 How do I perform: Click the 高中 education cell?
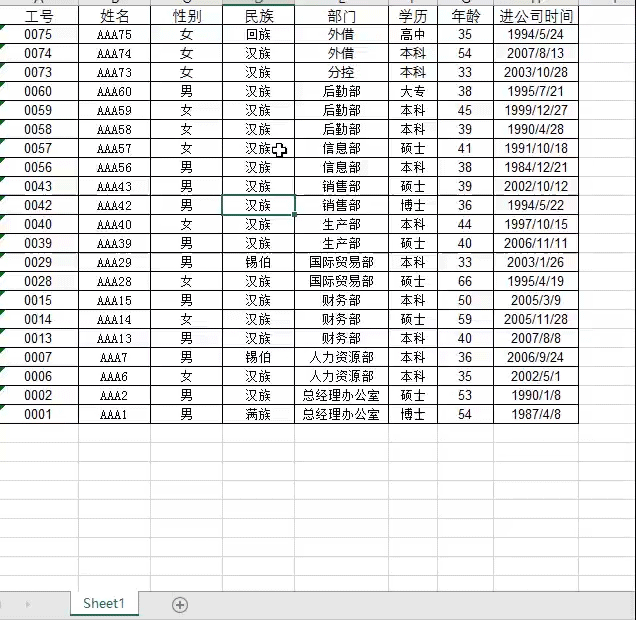pos(413,34)
